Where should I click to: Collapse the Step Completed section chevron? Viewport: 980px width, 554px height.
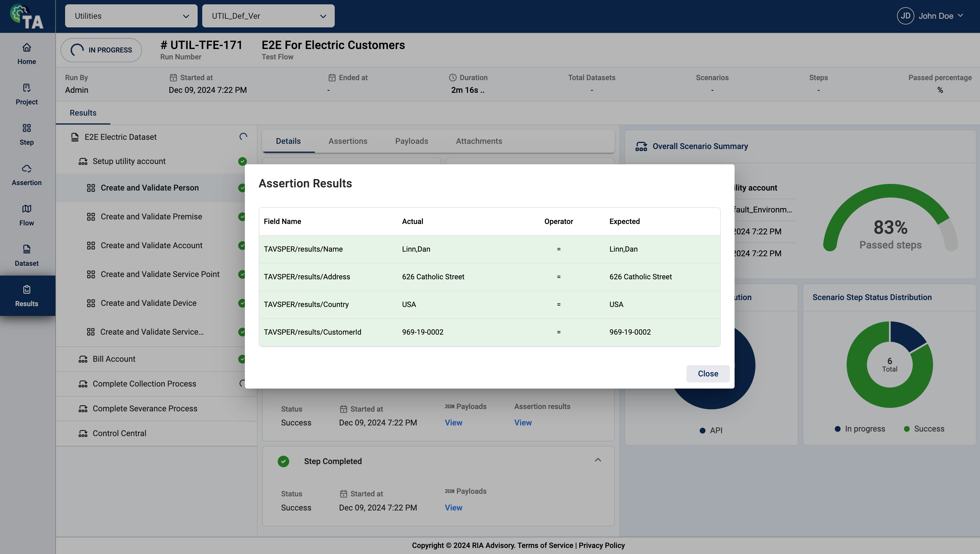coord(598,460)
